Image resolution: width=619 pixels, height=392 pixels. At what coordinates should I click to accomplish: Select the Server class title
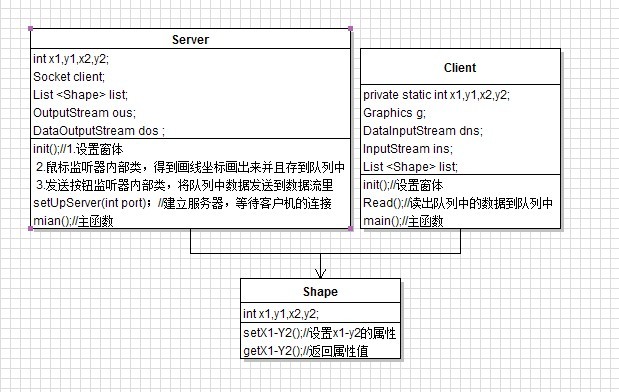tap(190, 39)
